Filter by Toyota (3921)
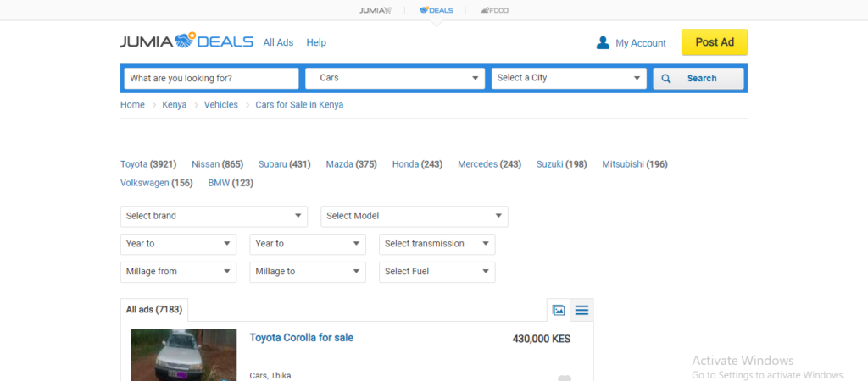868x381 pixels. pos(147,164)
